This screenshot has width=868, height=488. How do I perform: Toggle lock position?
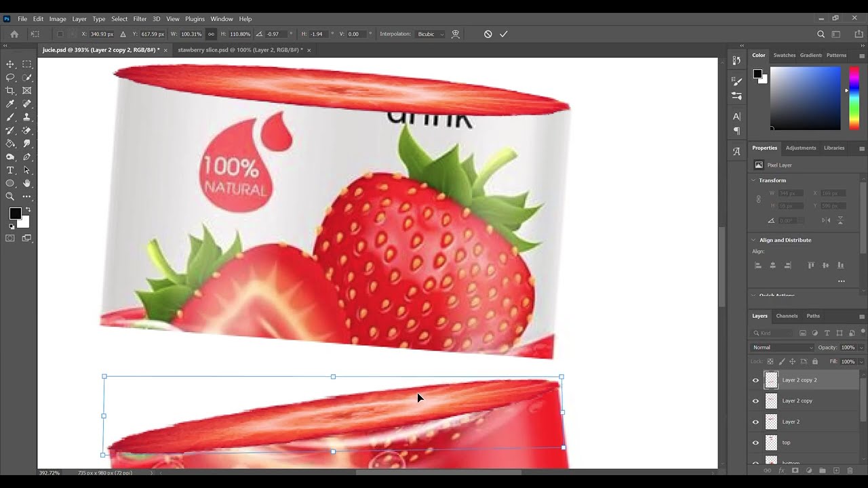click(793, 361)
